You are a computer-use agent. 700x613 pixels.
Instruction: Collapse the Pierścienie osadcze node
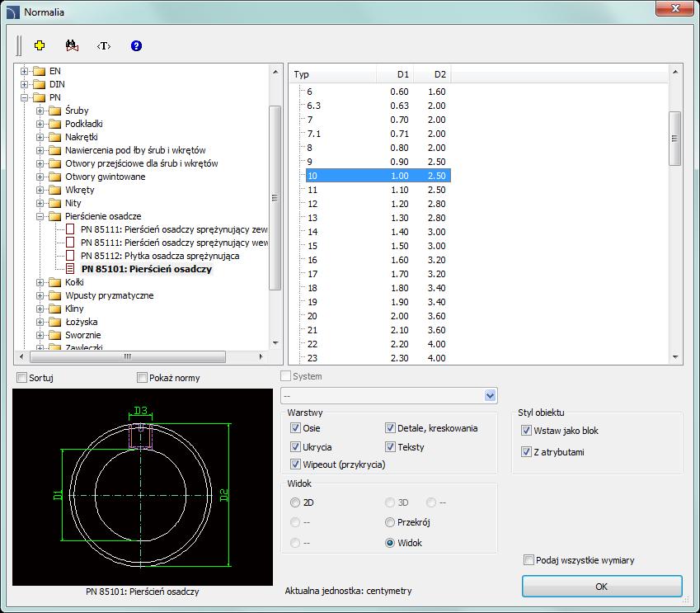[x=40, y=216]
